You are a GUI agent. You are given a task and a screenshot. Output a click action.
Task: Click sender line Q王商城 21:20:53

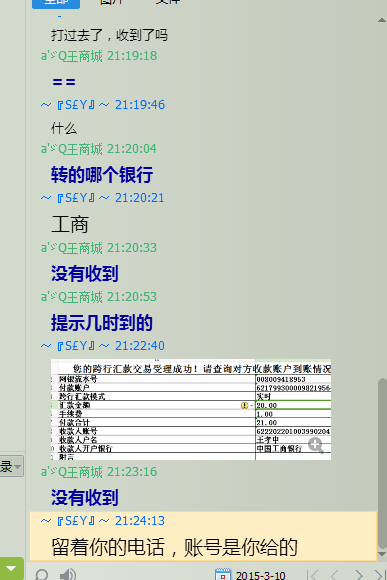point(99,297)
